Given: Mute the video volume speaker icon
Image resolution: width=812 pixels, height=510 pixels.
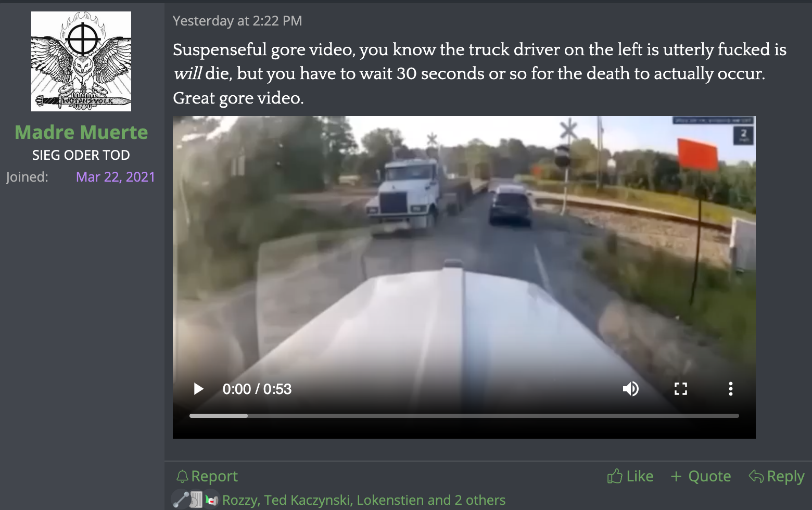Looking at the screenshot, I should (x=631, y=389).
